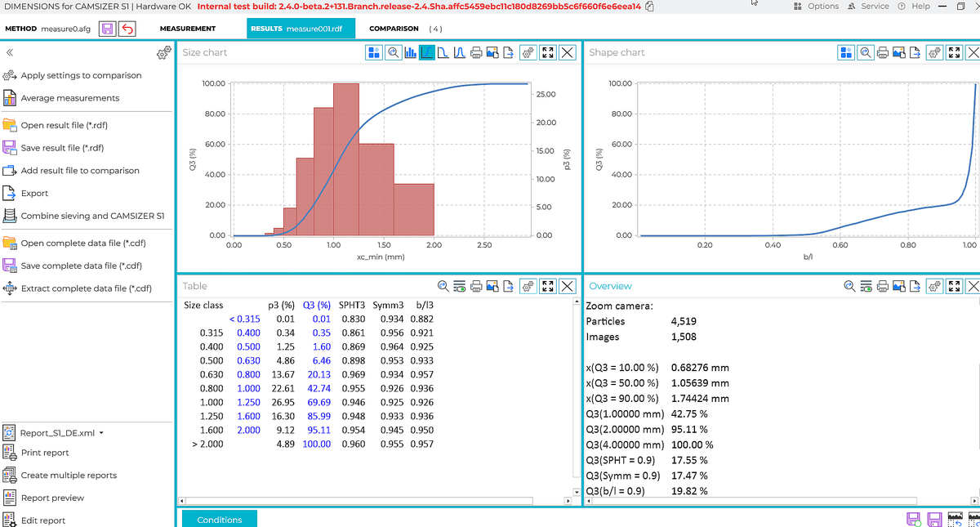The width and height of the screenshot is (980, 527).
Task: Switch to the MEASUREMENT tab
Action: [188, 29]
